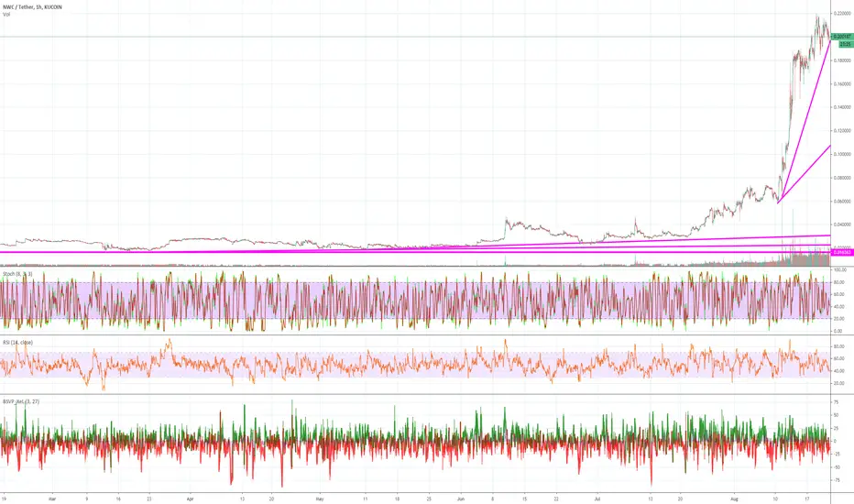Click the NWC / Tether symbol title
This screenshot has height=504, width=854.
[32, 7]
